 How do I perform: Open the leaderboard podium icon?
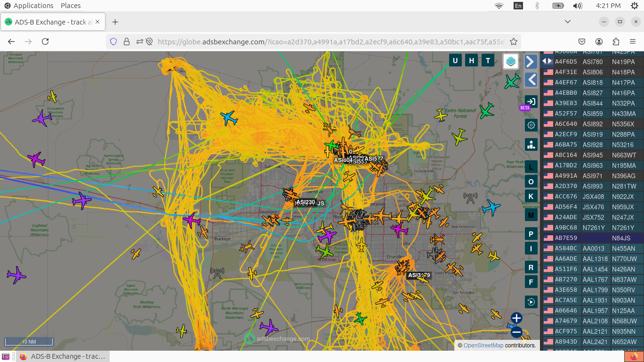click(x=531, y=144)
